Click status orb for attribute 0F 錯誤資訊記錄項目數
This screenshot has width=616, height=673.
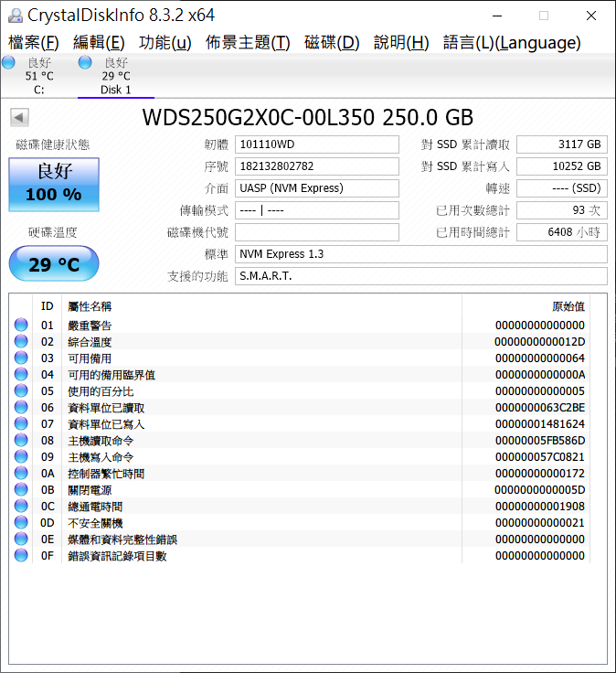(21, 555)
